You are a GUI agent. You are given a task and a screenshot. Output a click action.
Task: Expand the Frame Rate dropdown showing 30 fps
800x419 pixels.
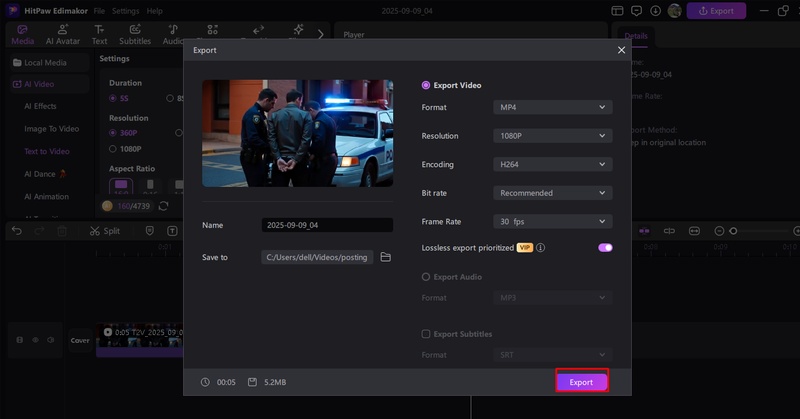(553, 221)
